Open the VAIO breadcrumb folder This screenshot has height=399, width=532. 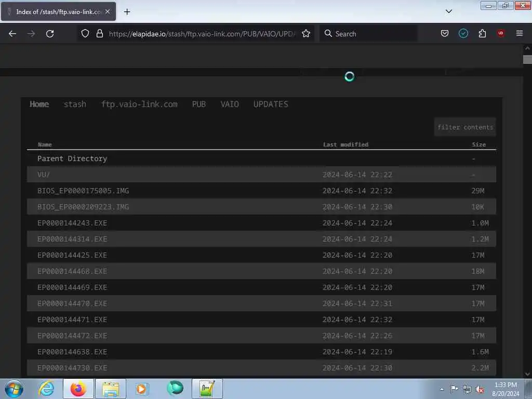[x=230, y=104]
